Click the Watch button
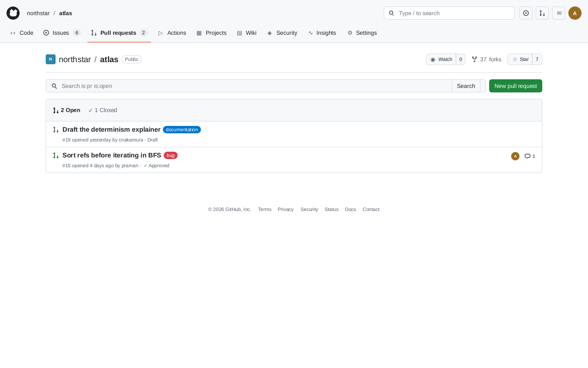The height and width of the screenshot is (368, 588). tap(441, 59)
